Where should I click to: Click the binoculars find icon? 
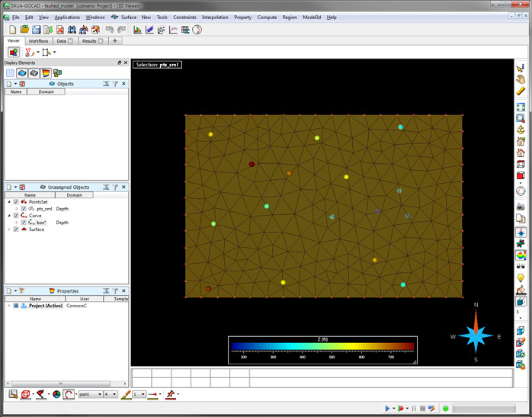72,30
